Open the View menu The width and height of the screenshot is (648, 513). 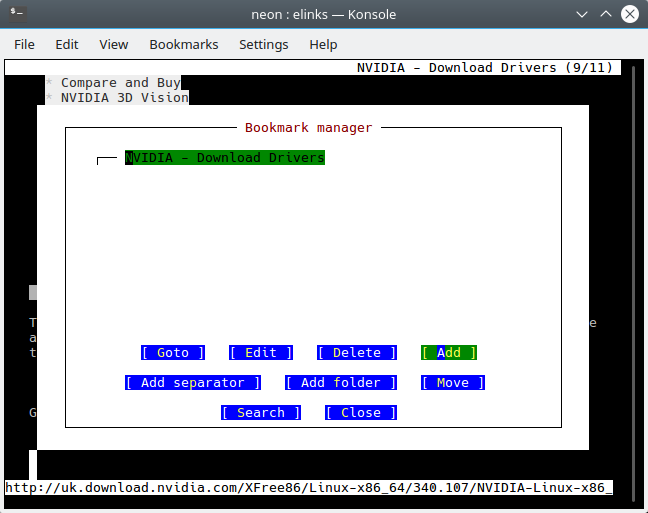(114, 44)
